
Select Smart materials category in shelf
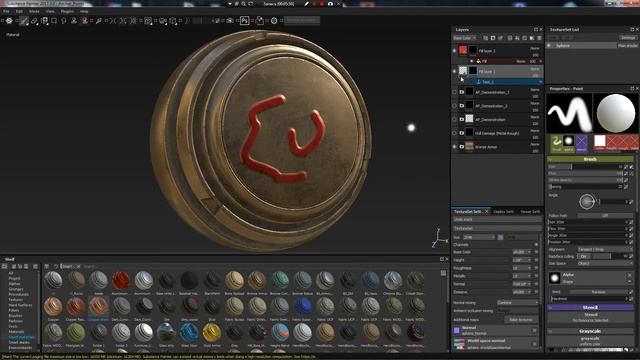tap(22, 337)
